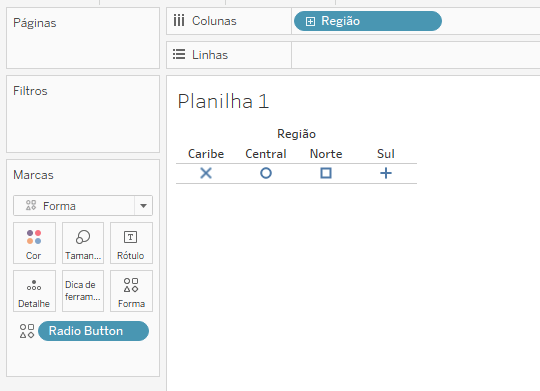
Task: Select the Região pill on Colunas
Action: point(368,21)
